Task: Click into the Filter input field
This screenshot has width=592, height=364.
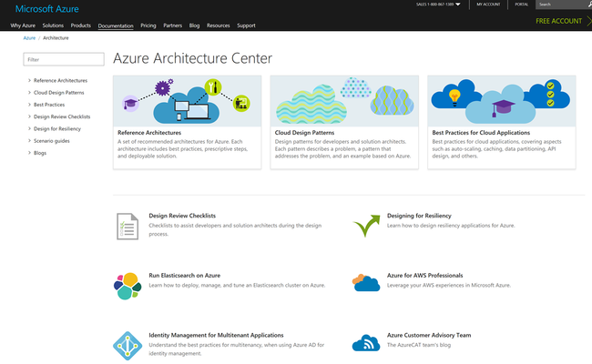Action: pyautogui.click(x=64, y=59)
